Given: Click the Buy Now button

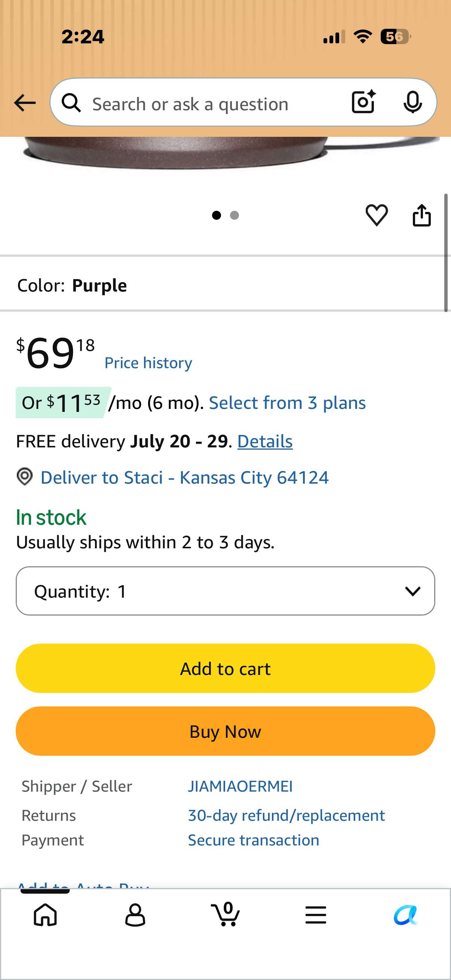Looking at the screenshot, I should (225, 731).
